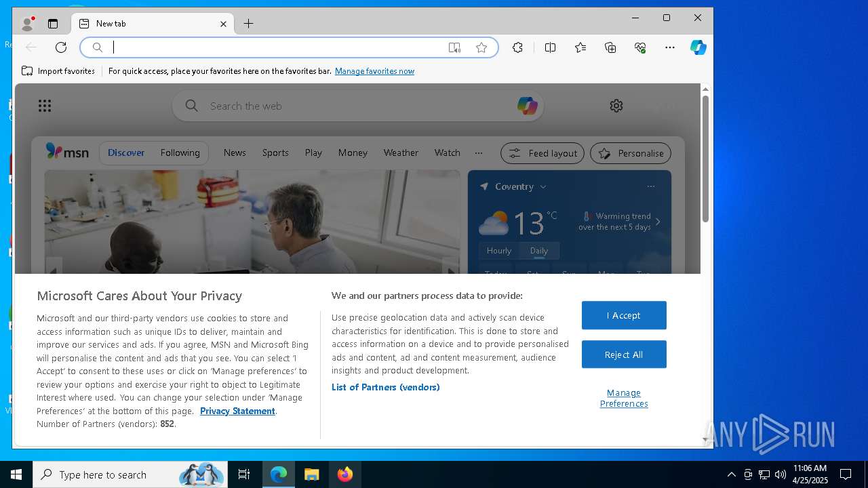This screenshot has height=488, width=868.
Task: Toggle Split screen view icon
Action: pyautogui.click(x=551, y=47)
